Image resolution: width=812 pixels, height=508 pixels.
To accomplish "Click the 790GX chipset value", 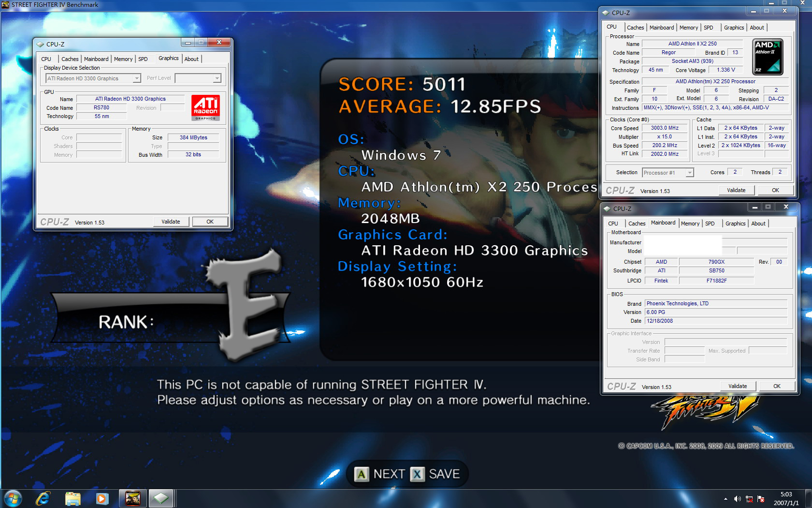I will click(716, 262).
